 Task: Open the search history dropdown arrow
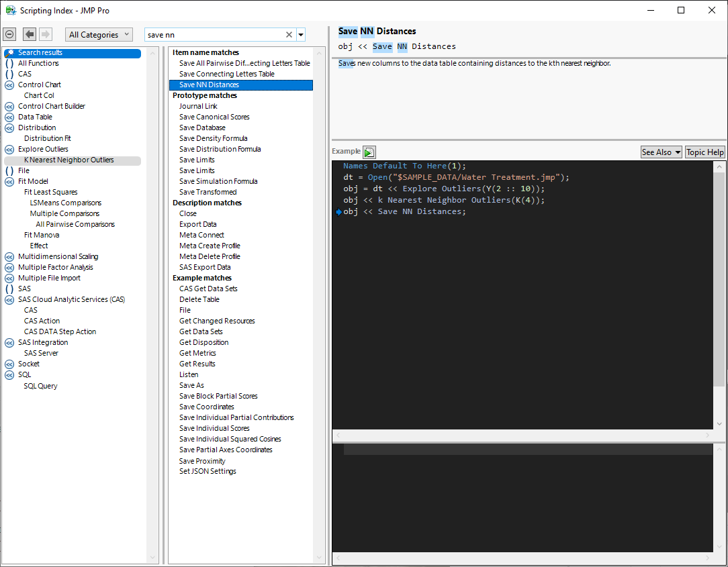(300, 34)
